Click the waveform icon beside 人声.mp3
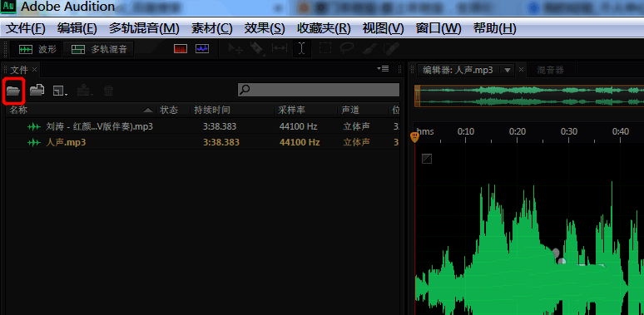Image resolution: width=644 pixels, height=315 pixels. tap(34, 143)
